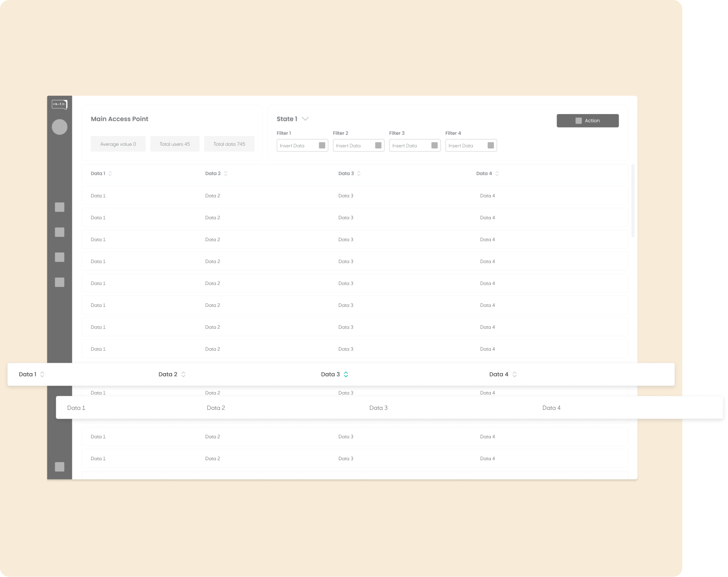Click Data 2 text in enlarged floating row
728x577 pixels.
(x=216, y=408)
